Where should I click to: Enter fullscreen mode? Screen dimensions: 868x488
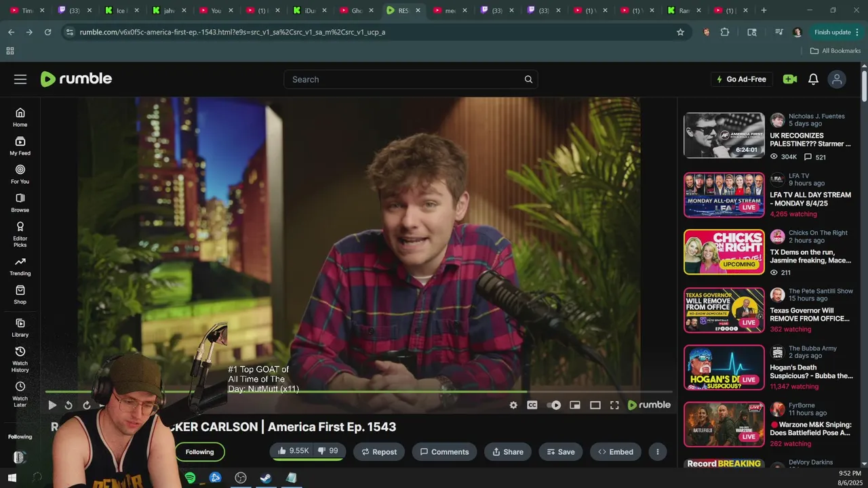click(614, 405)
